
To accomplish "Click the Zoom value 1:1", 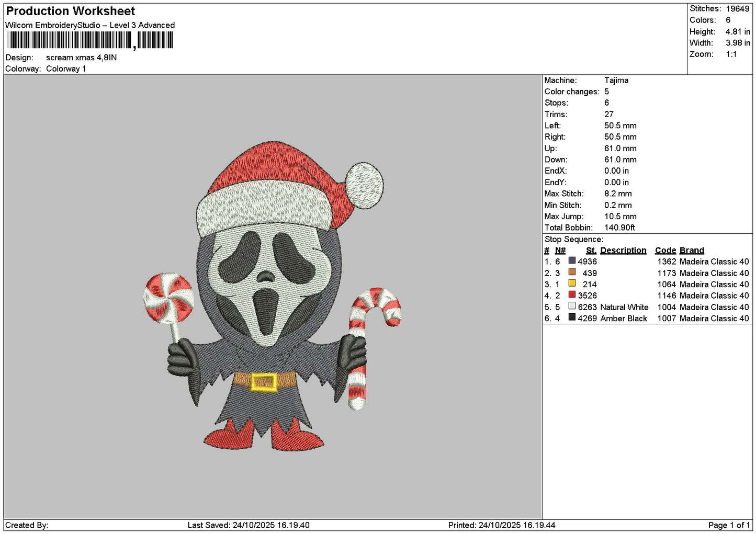I will coord(731,54).
